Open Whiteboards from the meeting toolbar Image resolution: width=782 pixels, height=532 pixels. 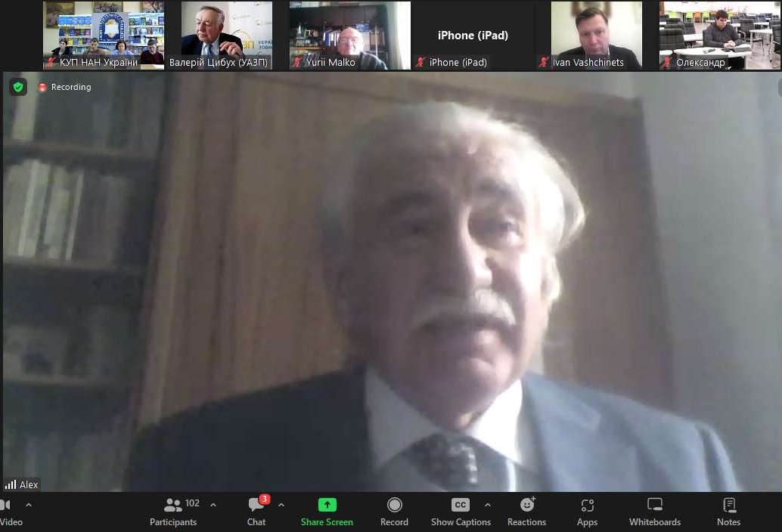654,511
